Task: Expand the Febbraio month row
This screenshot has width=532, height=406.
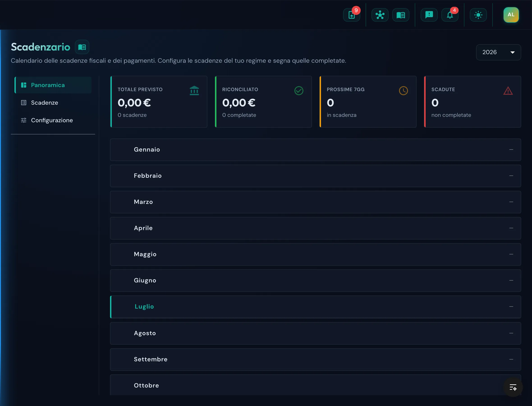Action: click(315, 176)
